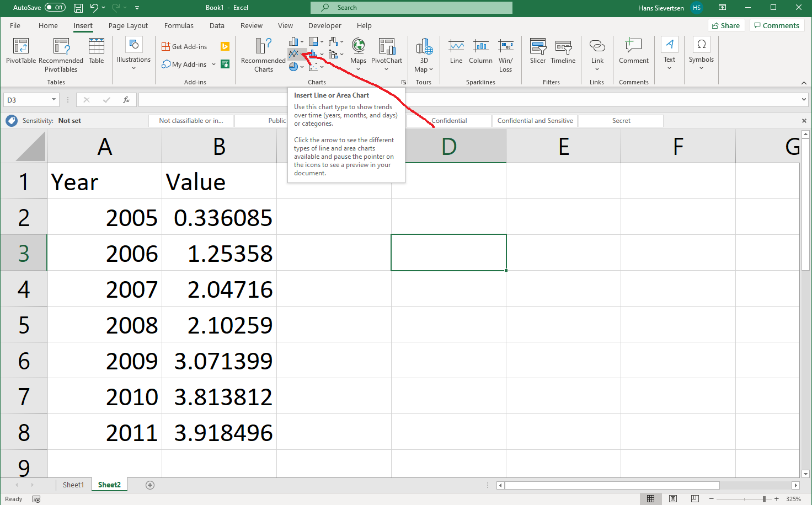Insert a Line sparkline

coord(456,51)
